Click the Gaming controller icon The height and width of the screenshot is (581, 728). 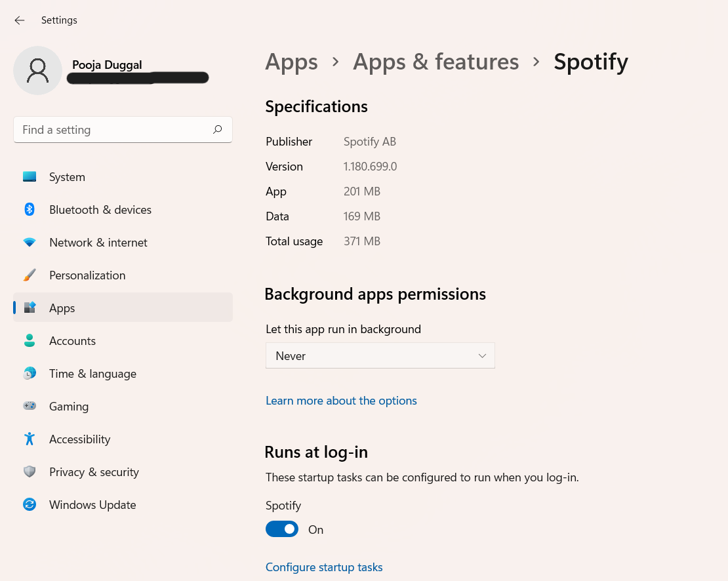pos(30,407)
